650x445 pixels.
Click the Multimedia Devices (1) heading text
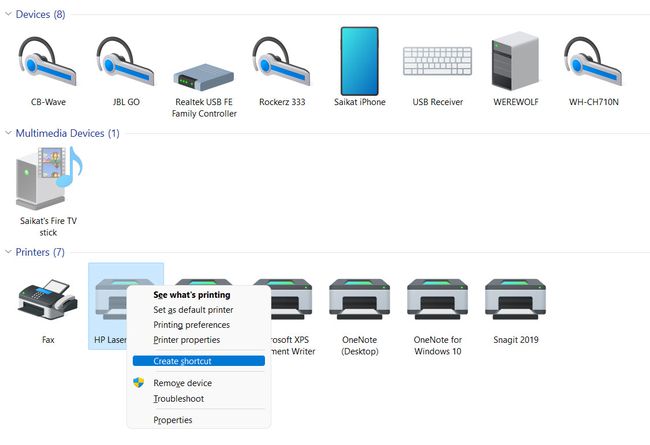click(x=67, y=134)
